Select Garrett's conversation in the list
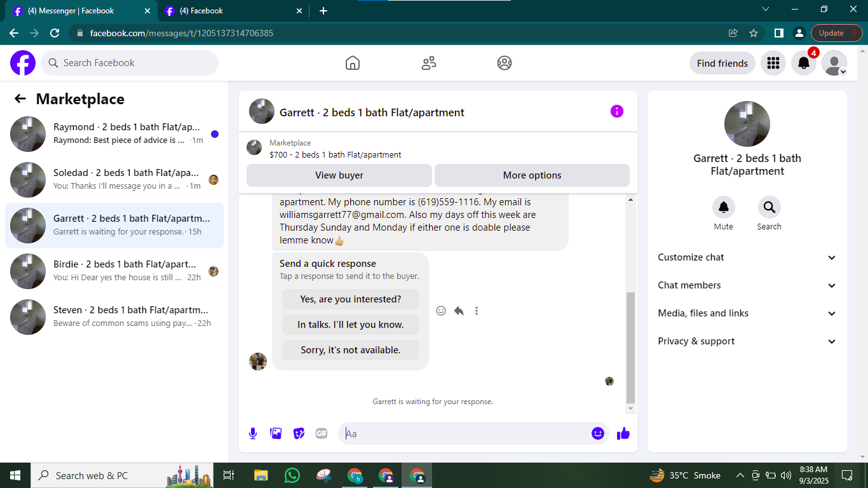This screenshot has width=868, height=488. click(114, 226)
